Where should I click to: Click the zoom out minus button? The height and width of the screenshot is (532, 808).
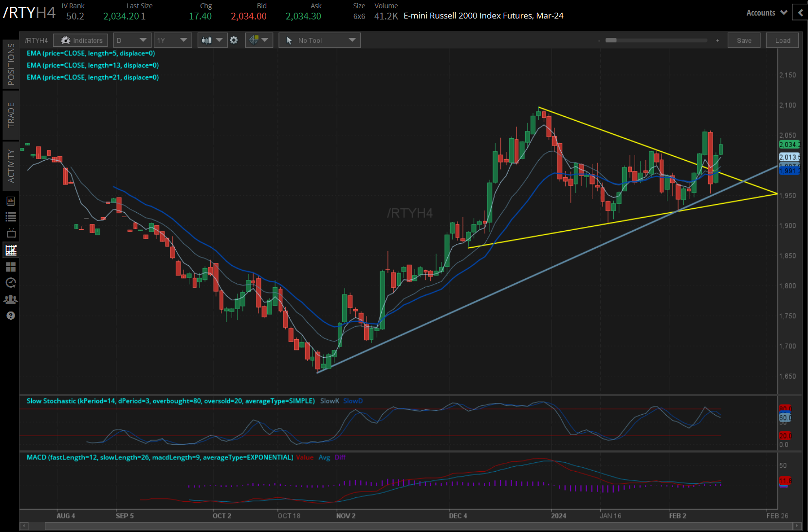click(599, 40)
